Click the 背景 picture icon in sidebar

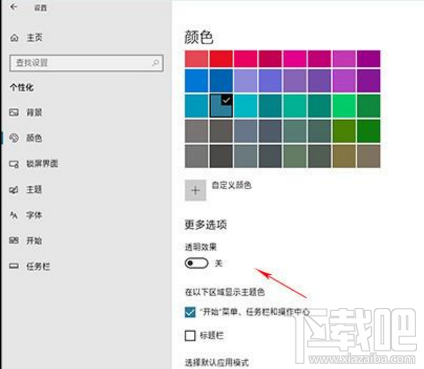click(14, 112)
